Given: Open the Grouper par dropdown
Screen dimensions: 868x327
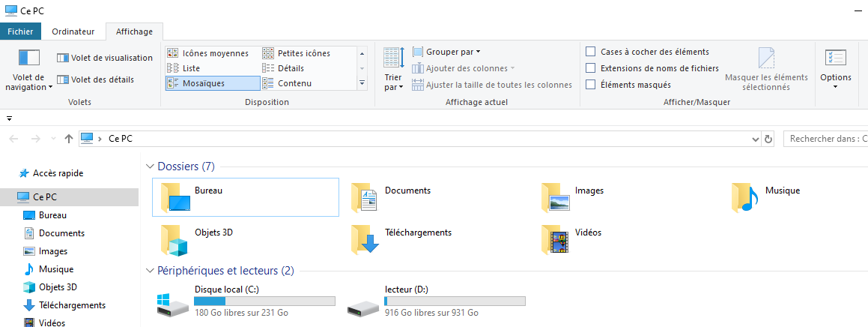Looking at the screenshot, I should pyautogui.click(x=447, y=52).
